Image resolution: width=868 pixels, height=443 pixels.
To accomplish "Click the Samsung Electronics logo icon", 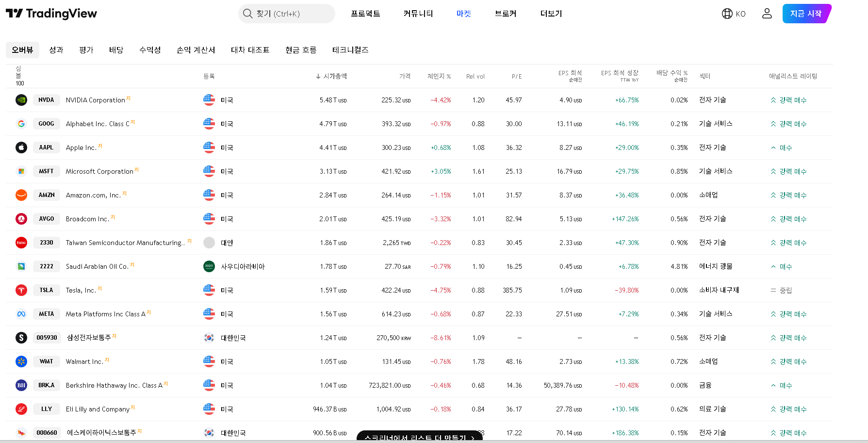I will point(21,338).
